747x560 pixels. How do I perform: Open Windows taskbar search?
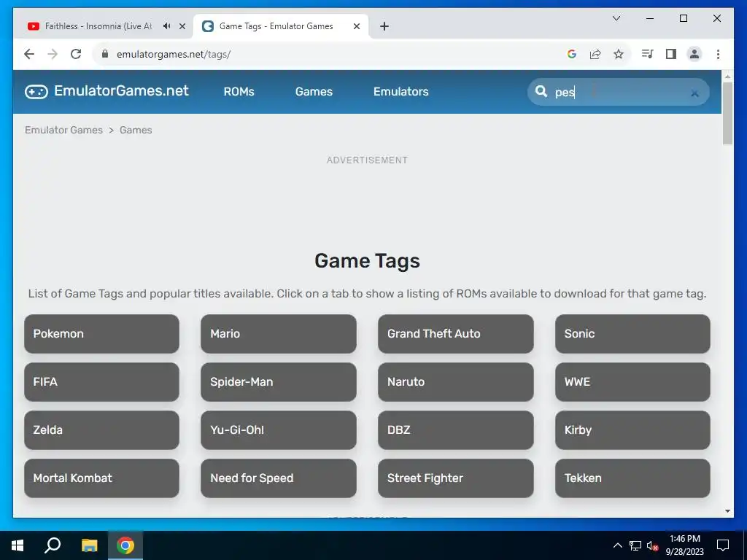point(53,545)
